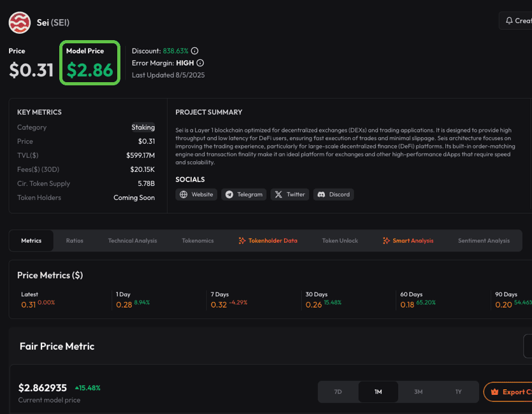Open the Technical Analysis tab
The image size is (532, 414).
pos(133,241)
